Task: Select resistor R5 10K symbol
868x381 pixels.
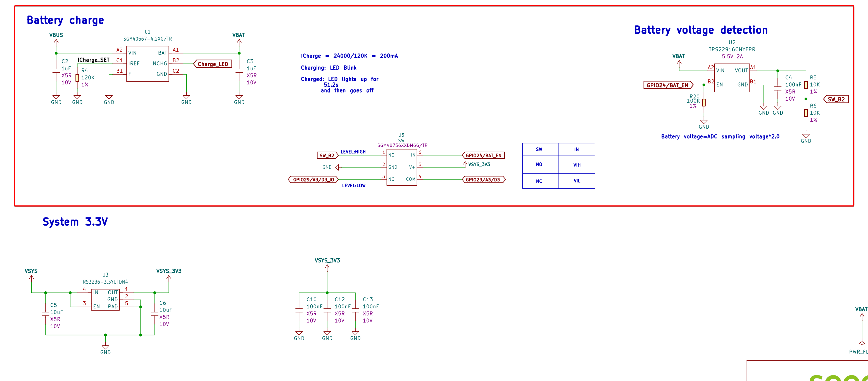Action: tap(806, 85)
